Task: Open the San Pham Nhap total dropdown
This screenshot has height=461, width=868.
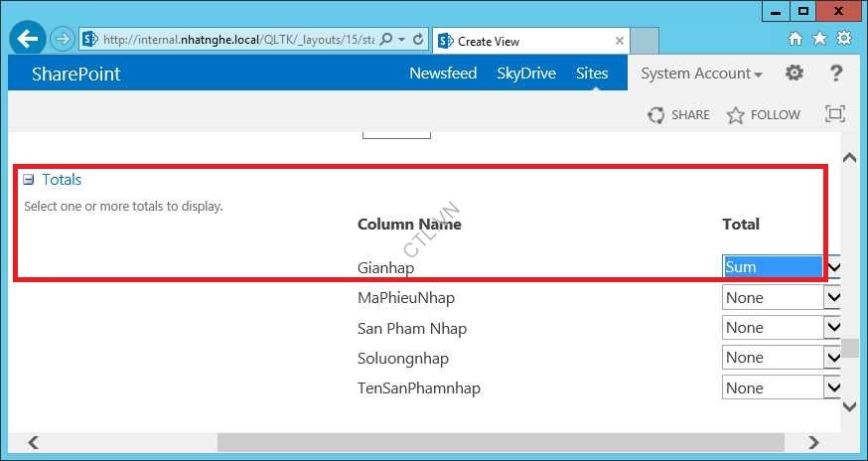Action: [x=781, y=328]
